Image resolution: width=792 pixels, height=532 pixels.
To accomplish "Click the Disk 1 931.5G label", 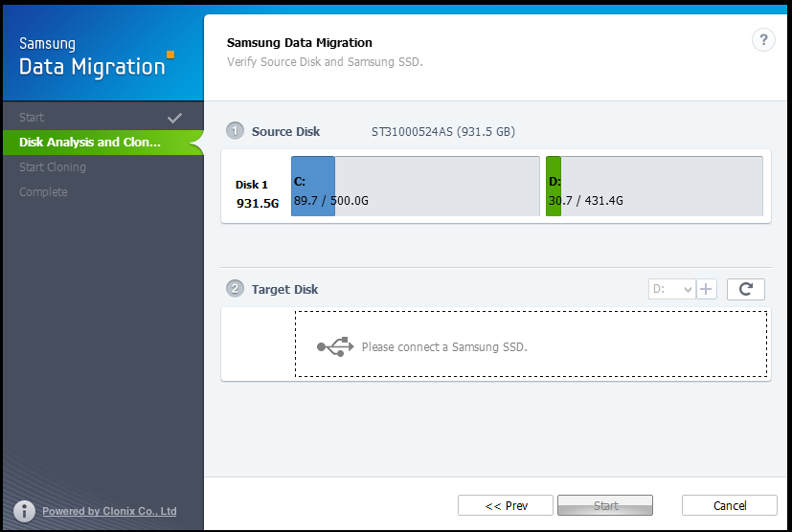I will (257, 194).
